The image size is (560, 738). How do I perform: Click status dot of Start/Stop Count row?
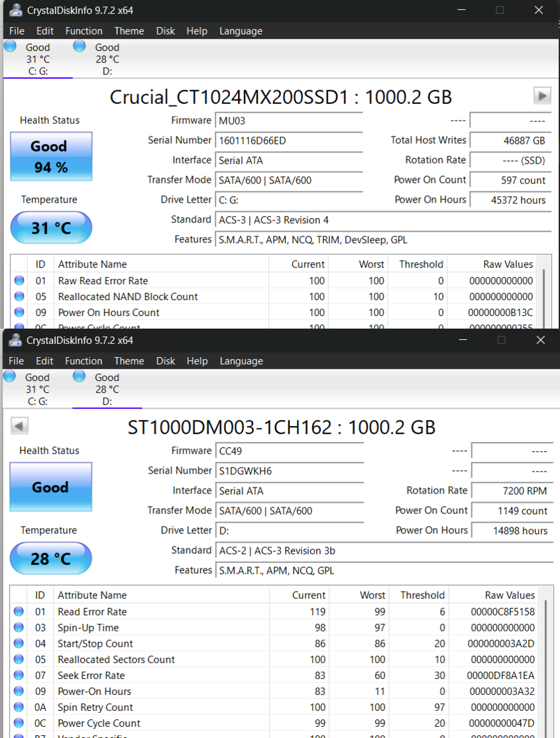[x=19, y=643]
